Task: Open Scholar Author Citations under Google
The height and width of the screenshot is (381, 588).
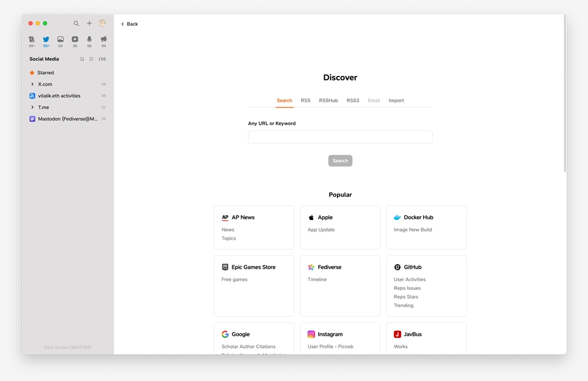Action: pos(248,346)
